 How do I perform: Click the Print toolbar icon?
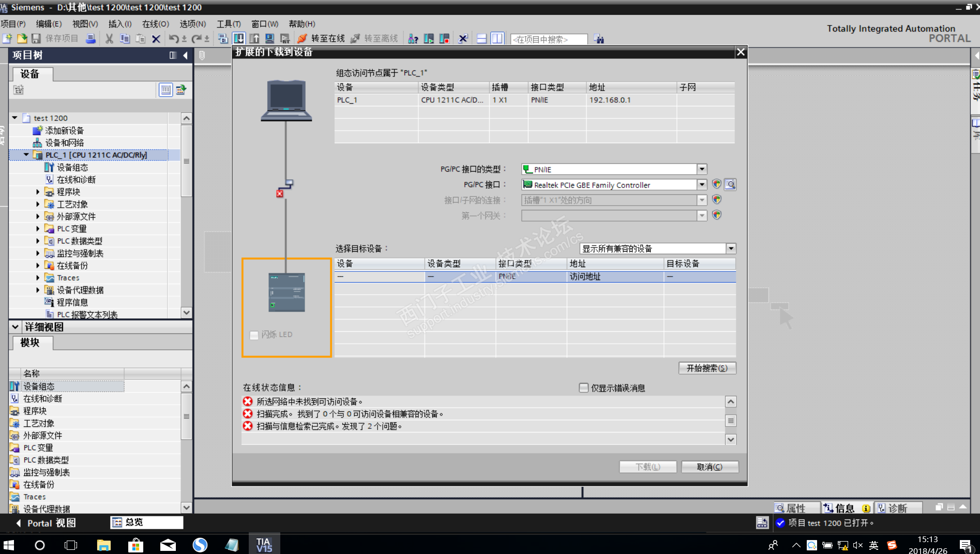(91, 39)
